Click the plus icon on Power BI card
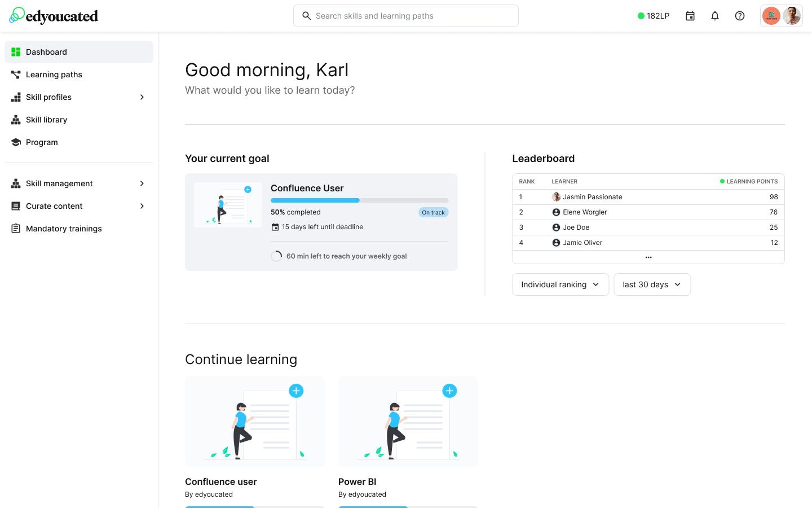The height and width of the screenshot is (508, 812). pyautogui.click(x=449, y=391)
